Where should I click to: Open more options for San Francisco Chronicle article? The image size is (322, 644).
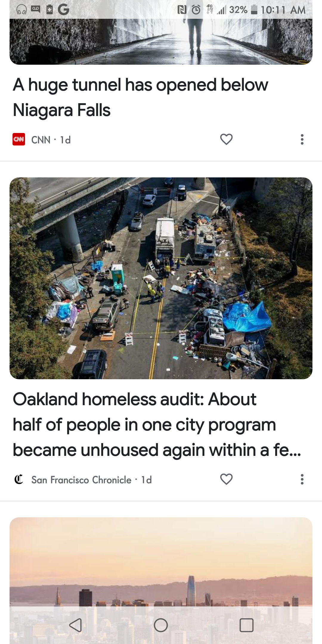point(302,479)
